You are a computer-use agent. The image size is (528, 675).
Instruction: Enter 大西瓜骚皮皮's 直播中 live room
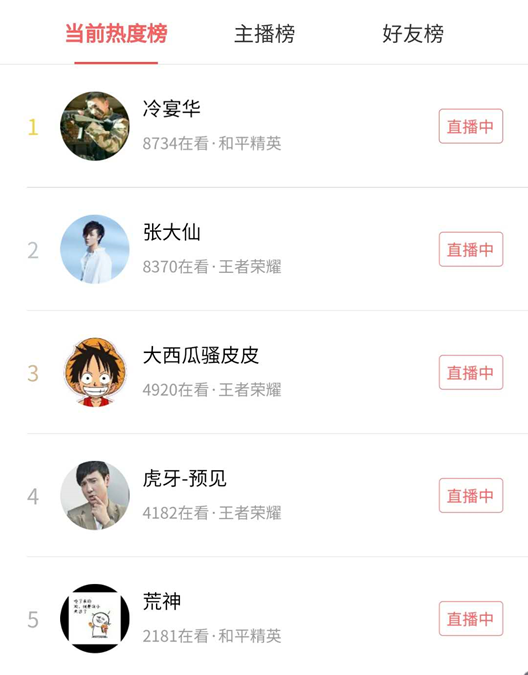pos(471,372)
